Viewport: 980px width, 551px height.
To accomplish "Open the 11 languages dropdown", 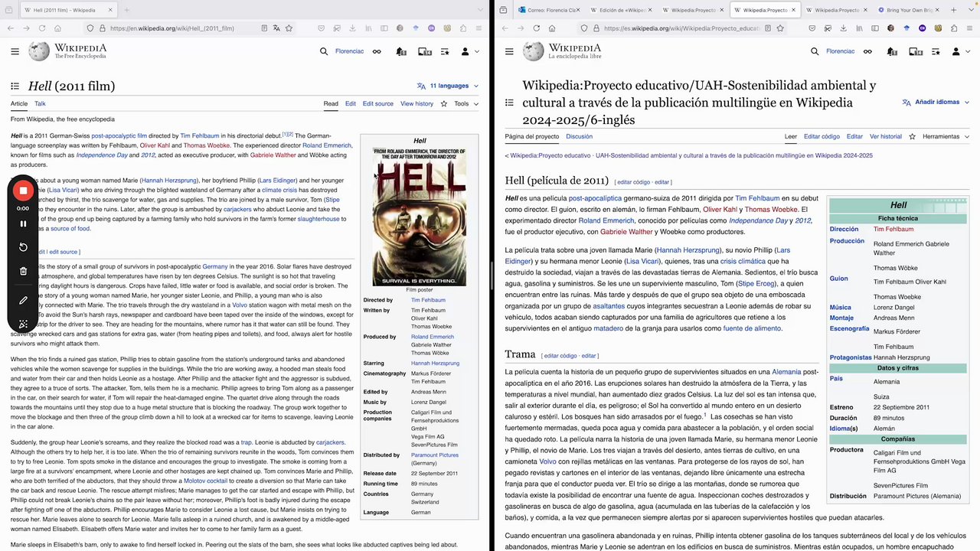I will (448, 86).
